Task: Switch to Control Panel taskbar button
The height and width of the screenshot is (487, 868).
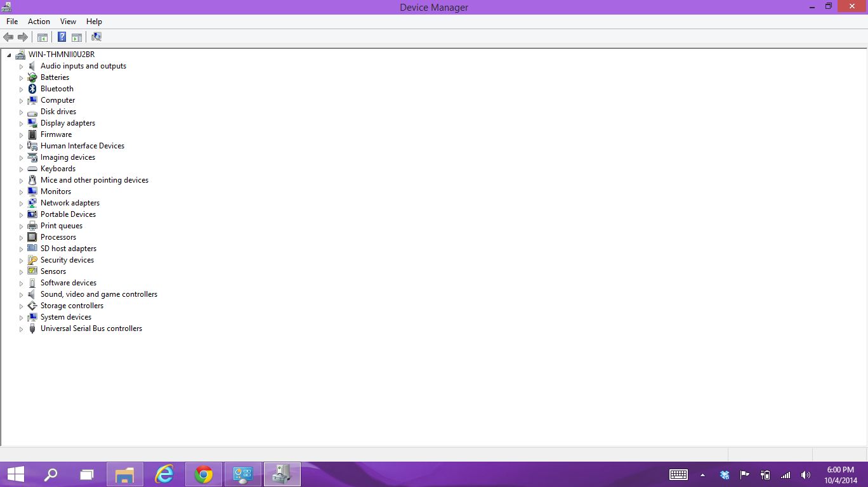Action: click(x=243, y=474)
